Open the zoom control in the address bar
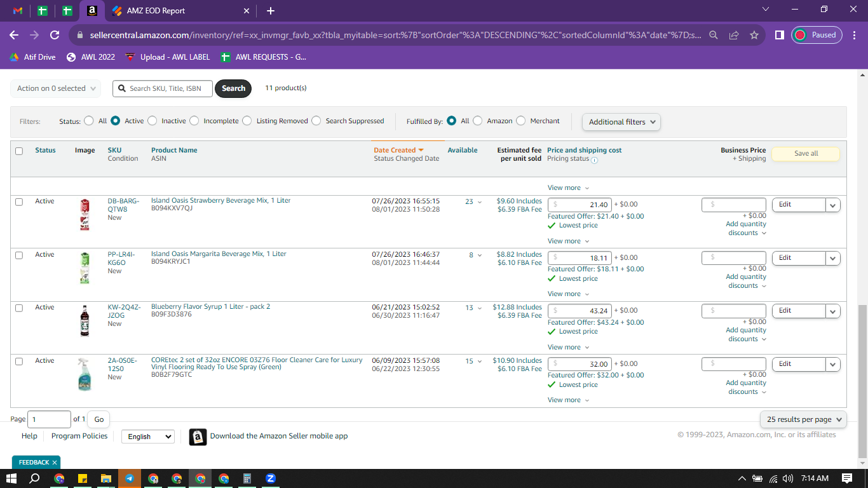This screenshot has width=868, height=488. 714,35
